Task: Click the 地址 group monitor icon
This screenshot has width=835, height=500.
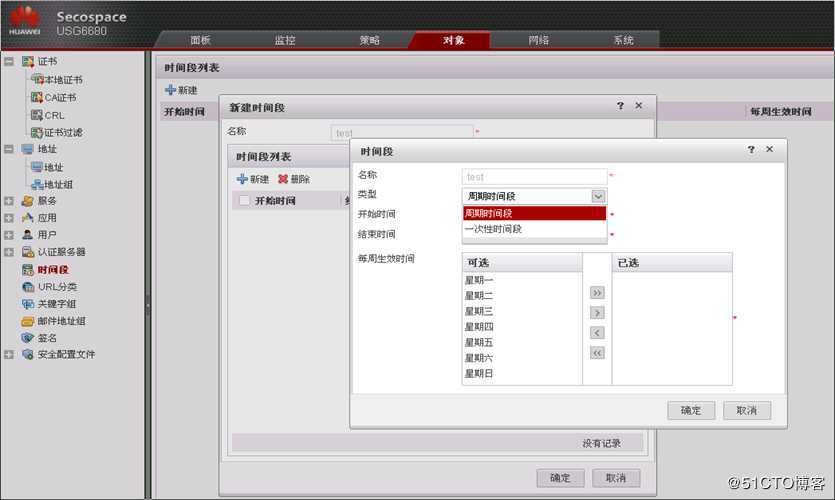Action: (x=28, y=149)
